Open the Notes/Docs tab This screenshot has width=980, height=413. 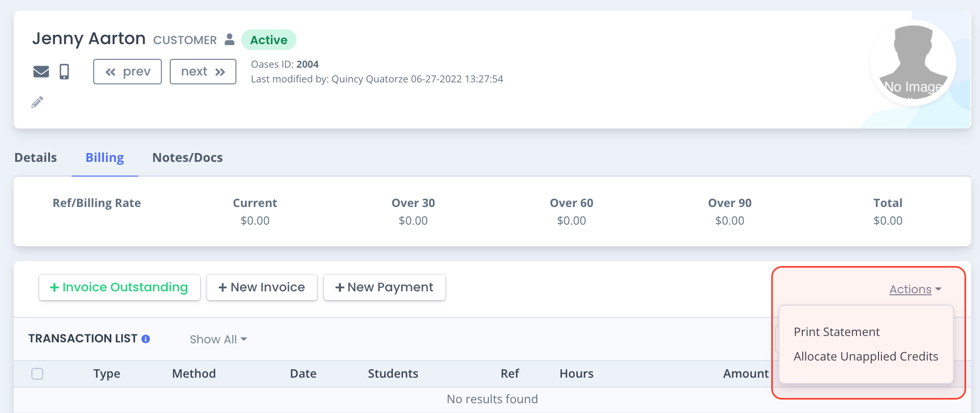[x=187, y=157]
